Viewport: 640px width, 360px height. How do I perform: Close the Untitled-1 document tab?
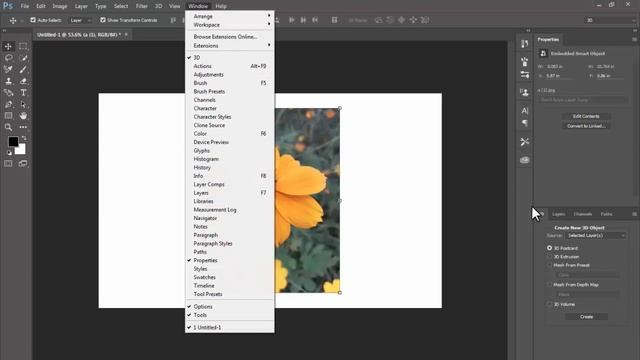tap(127, 35)
